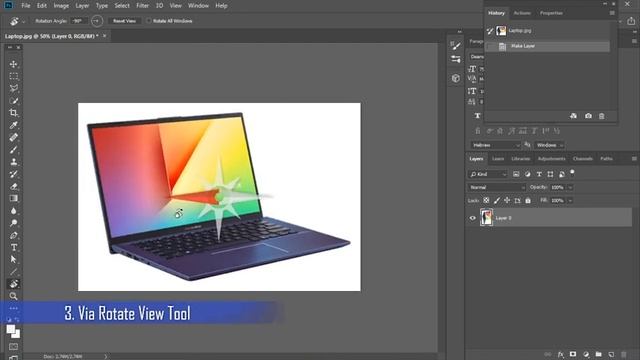Lock all padlock icon
Screen dimensions: 640x360
[x=528, y=200]
